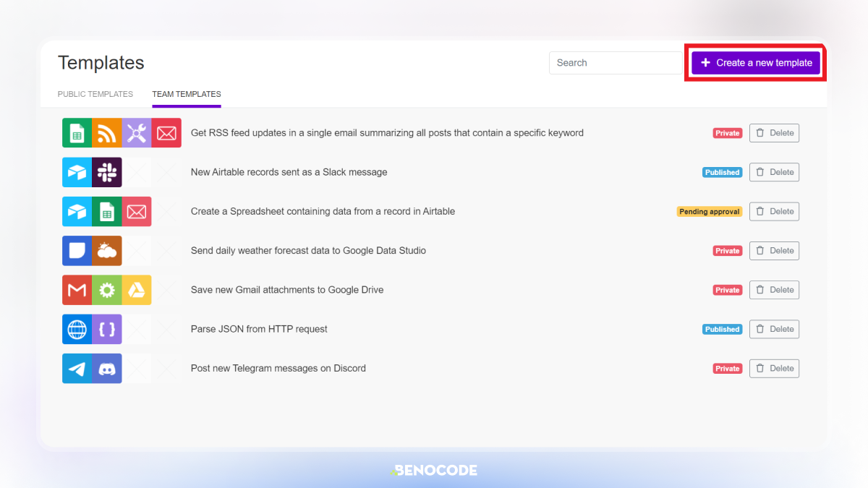Click email icon in Create a Spreadsheet row
The height and width of the screenshot is (488, 868).
[137, 211]
